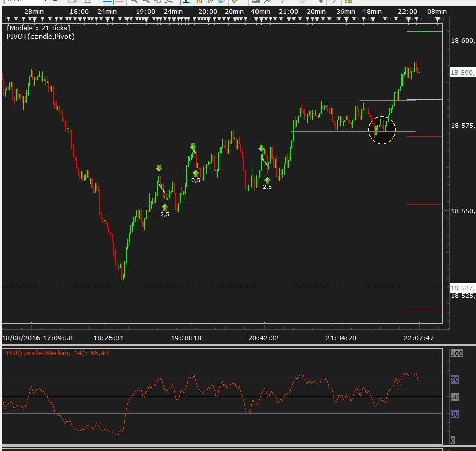Click the 18 527 price level tag
The height and width of the screenshot is (451, 476).
click(462, 288)
